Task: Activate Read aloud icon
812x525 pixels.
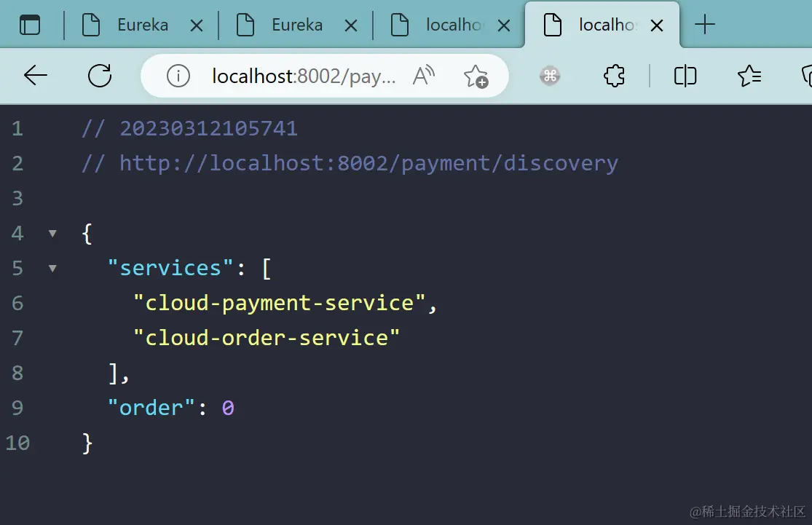Action: [x=424, y=76]
